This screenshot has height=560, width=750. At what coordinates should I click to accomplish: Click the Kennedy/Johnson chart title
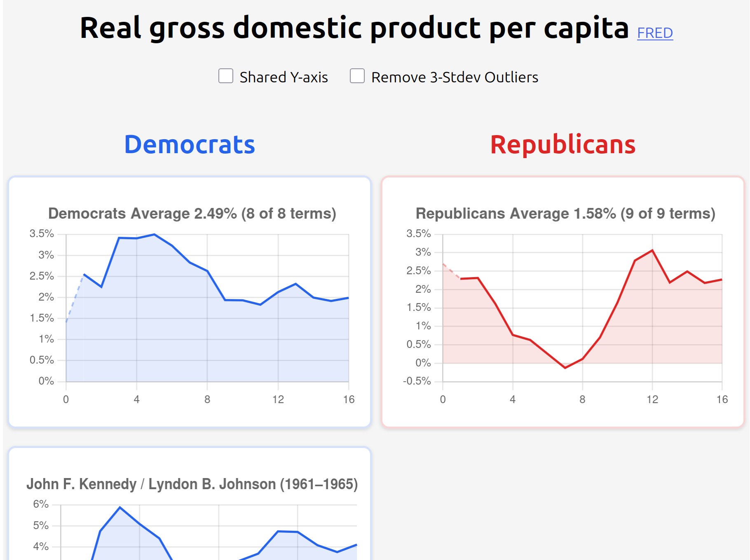point(194,484)
